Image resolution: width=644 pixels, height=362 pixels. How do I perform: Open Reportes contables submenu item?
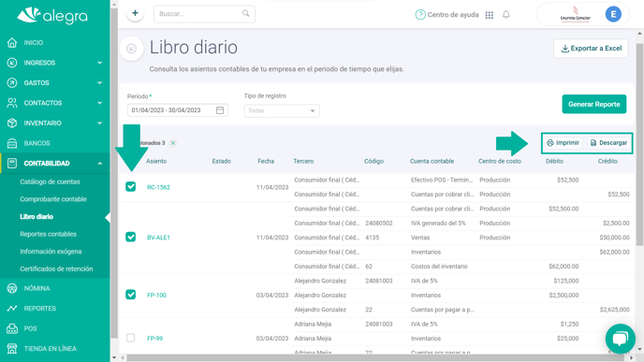pyautogui.click(x=48, y=234)
